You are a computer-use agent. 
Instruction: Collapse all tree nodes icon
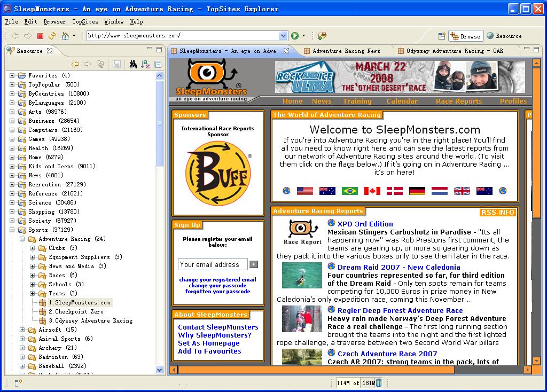(x=158, y=65)
